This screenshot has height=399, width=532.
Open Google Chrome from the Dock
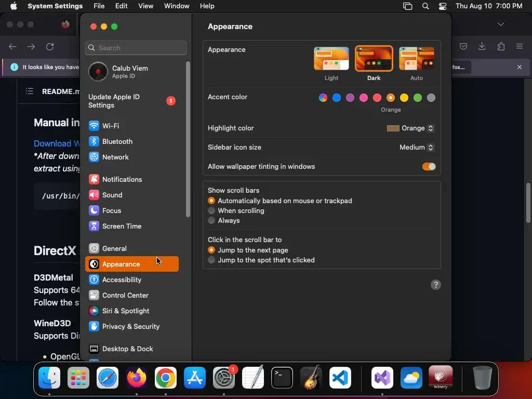[x=166, y=378]
